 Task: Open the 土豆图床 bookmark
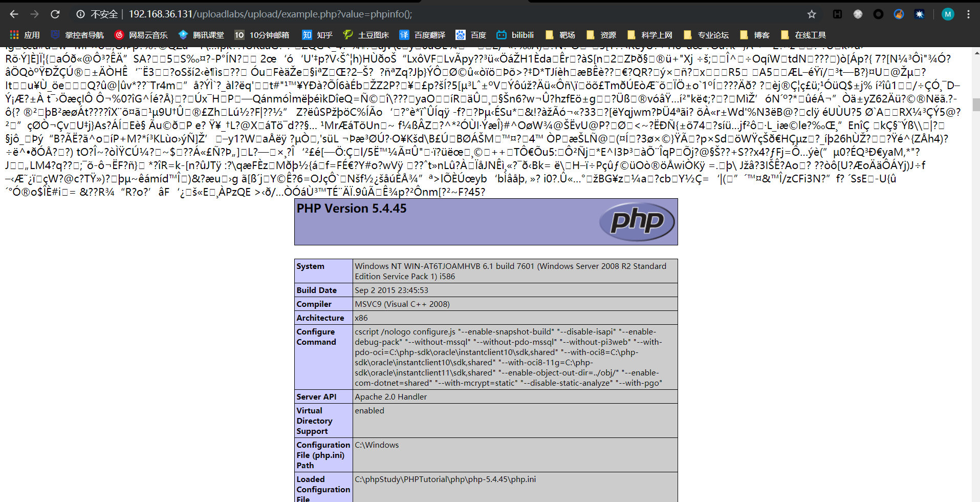(x=366, y=35)
